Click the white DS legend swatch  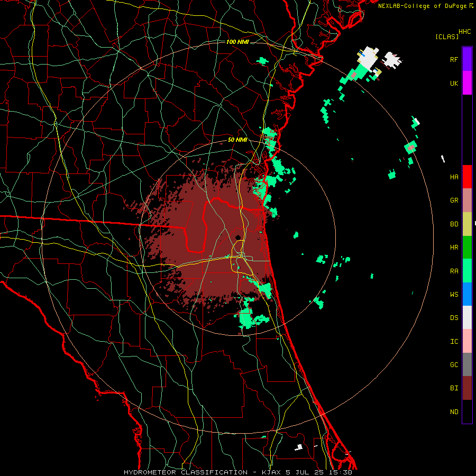(467, 317)
